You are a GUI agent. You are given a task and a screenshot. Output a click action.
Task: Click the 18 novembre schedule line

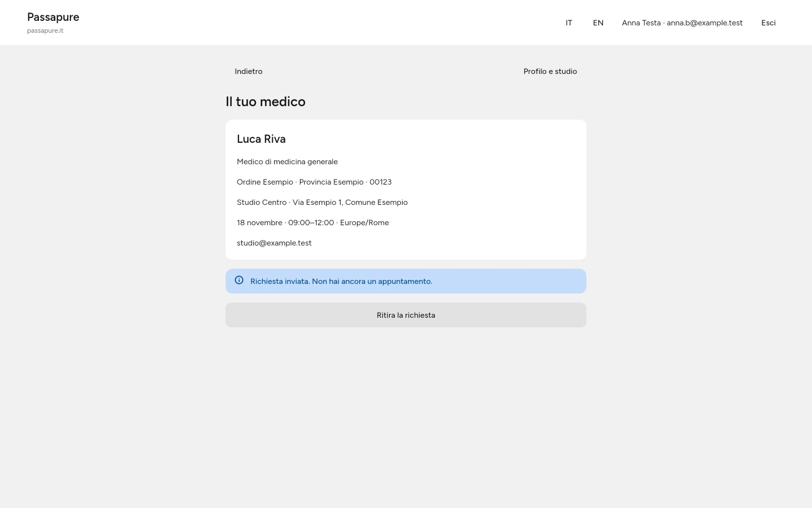313,222
